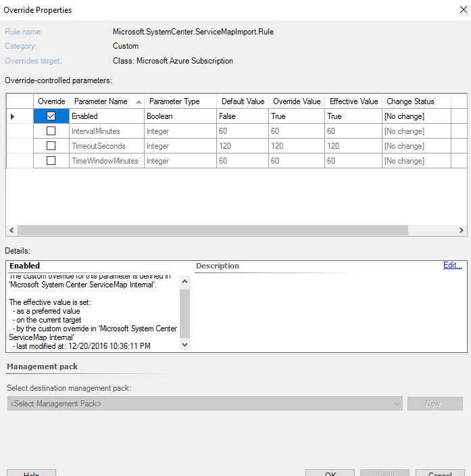Click the left arrow of horizontal scrollbar
471x476 pixels.
pyautogui.click(x=11, y=230)
